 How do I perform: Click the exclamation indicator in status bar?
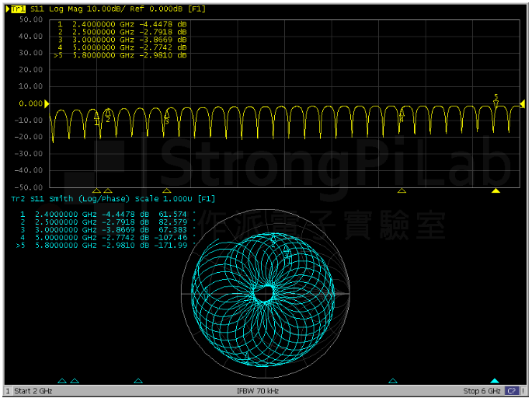(523, 391)
